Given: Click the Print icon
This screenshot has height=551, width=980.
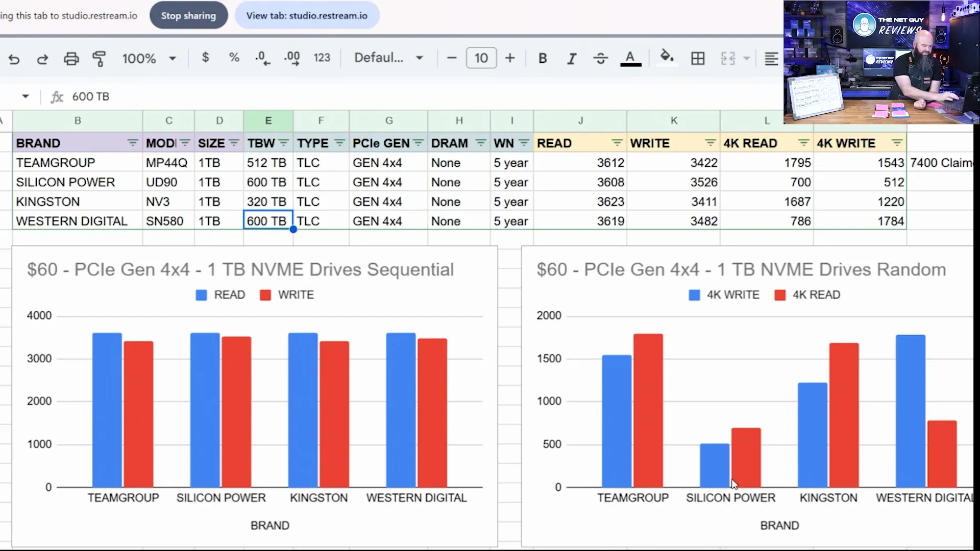Looking at the screenshot, I should (x=71, y=59).
